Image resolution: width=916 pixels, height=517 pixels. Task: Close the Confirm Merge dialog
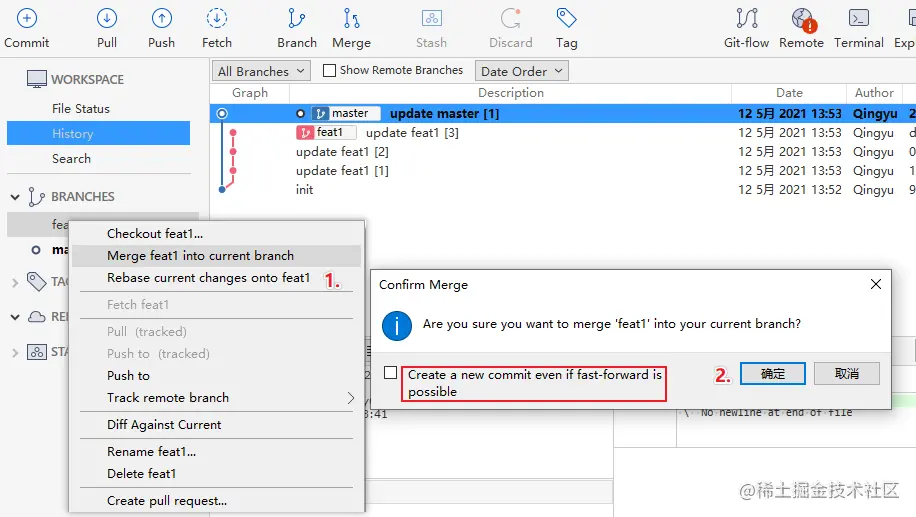(876, 284)
